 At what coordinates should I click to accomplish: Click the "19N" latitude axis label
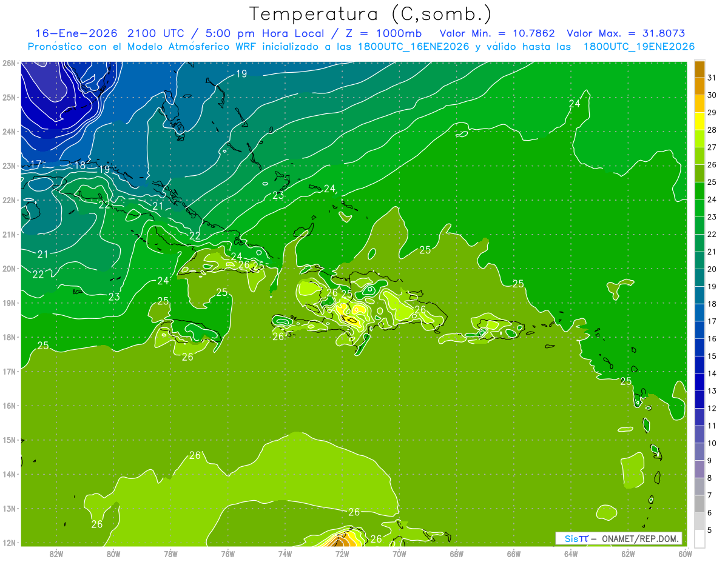click(8, 303)
